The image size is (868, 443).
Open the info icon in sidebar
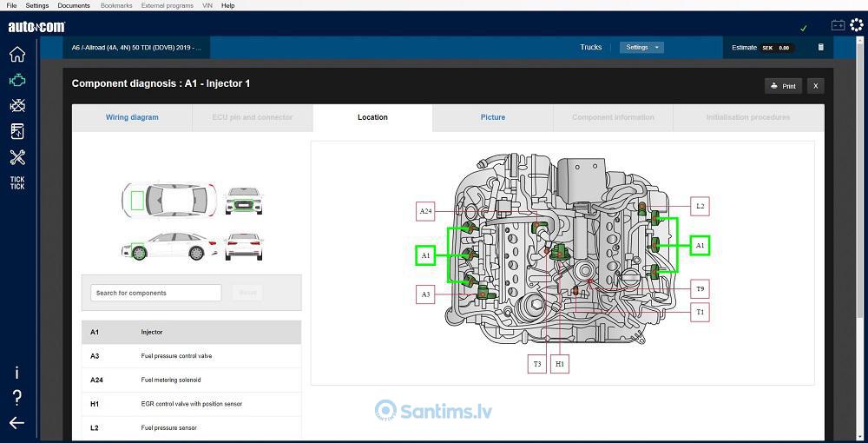[x=17, y=373]
